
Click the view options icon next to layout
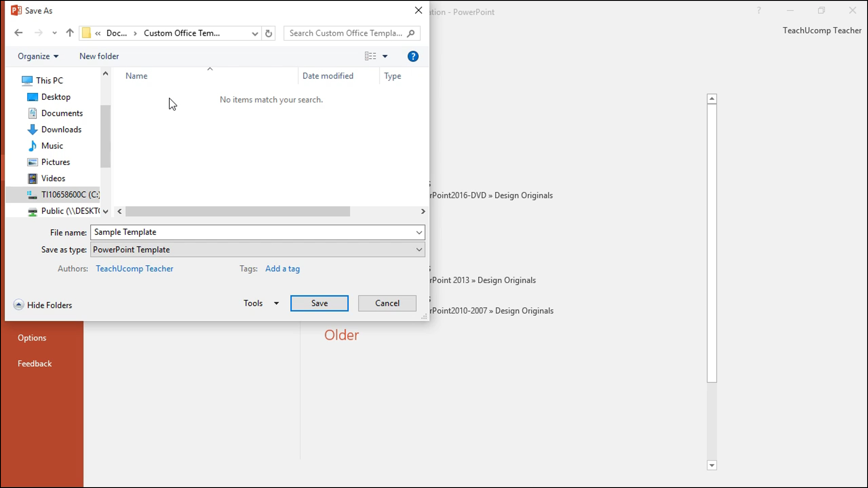[x=385, y=56]
